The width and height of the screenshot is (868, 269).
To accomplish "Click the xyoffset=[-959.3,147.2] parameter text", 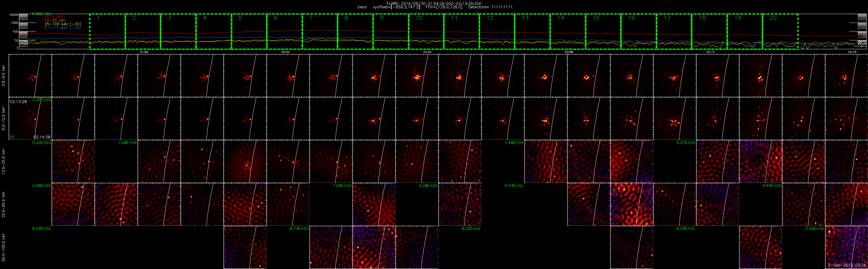I will coord(396,7).
